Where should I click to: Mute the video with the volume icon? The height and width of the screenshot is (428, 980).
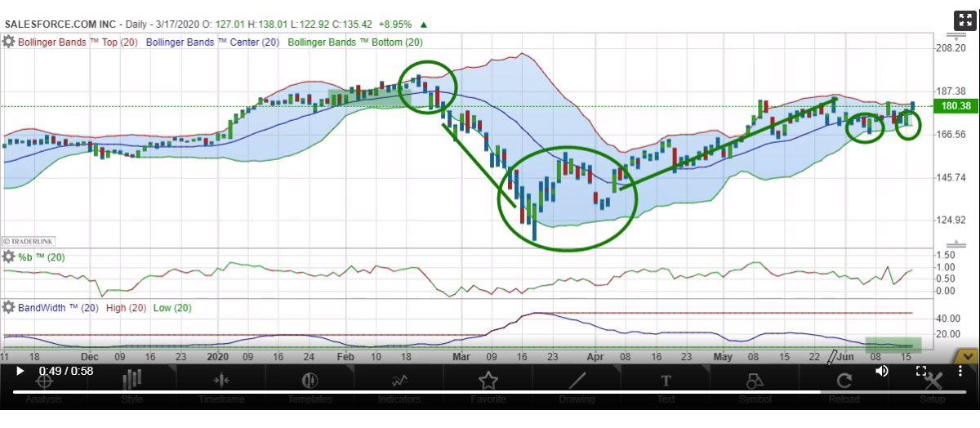[882, 371]
